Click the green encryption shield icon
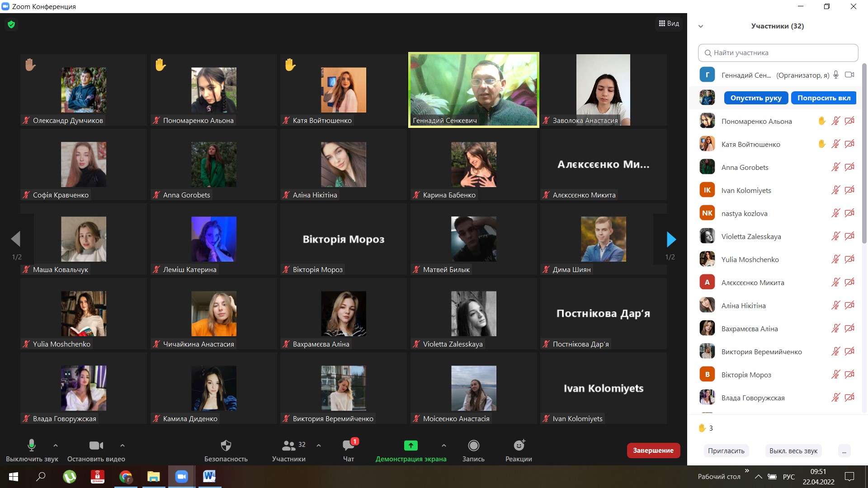Screen dimensions: 868x488 point(11,24)
